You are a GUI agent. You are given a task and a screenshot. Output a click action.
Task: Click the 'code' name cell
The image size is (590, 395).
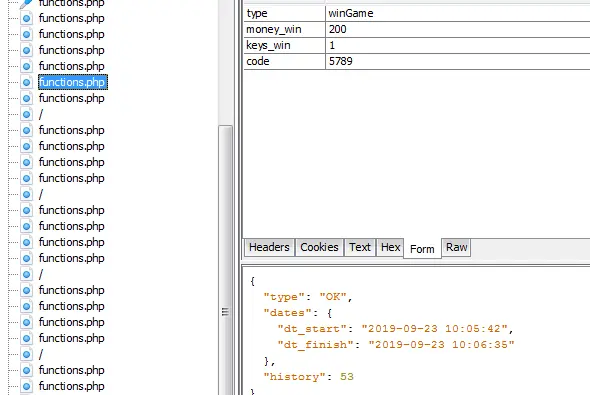point(284,61)
